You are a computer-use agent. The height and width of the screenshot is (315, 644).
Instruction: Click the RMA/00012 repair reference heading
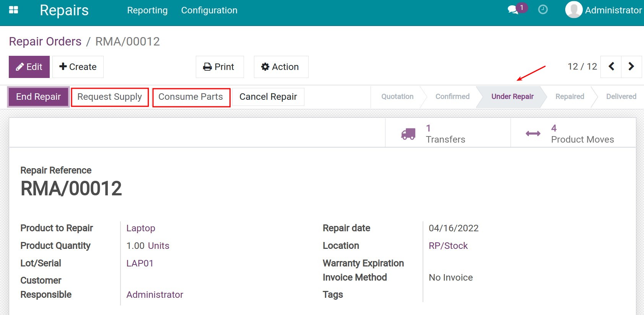click(x=71, y=188)
